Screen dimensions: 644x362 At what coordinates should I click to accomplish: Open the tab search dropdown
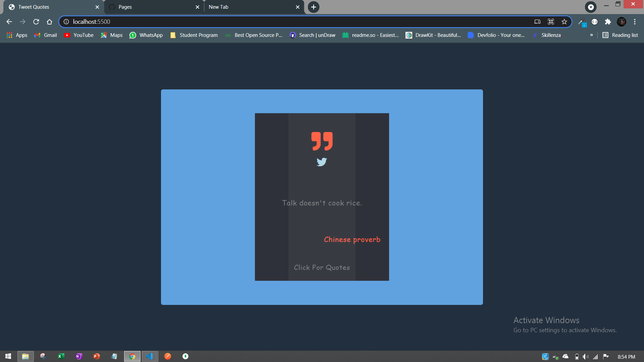591,7
